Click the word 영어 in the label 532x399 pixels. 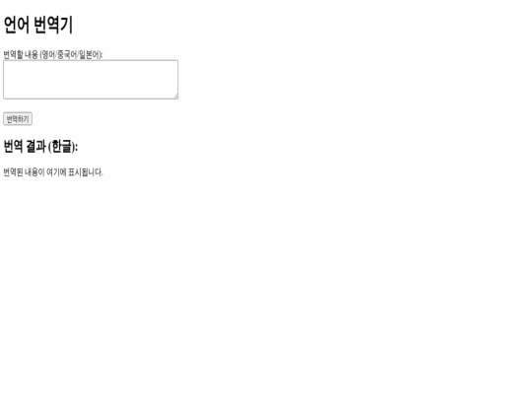pyautogui.click(x=48, y=54)
